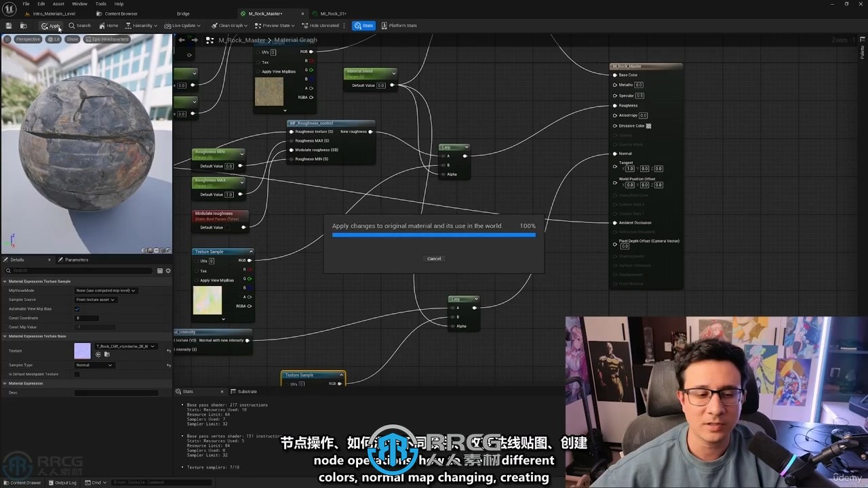868x488 pixels.
Task: Open the Clean Graph dropdown
Action: point(229,26)
